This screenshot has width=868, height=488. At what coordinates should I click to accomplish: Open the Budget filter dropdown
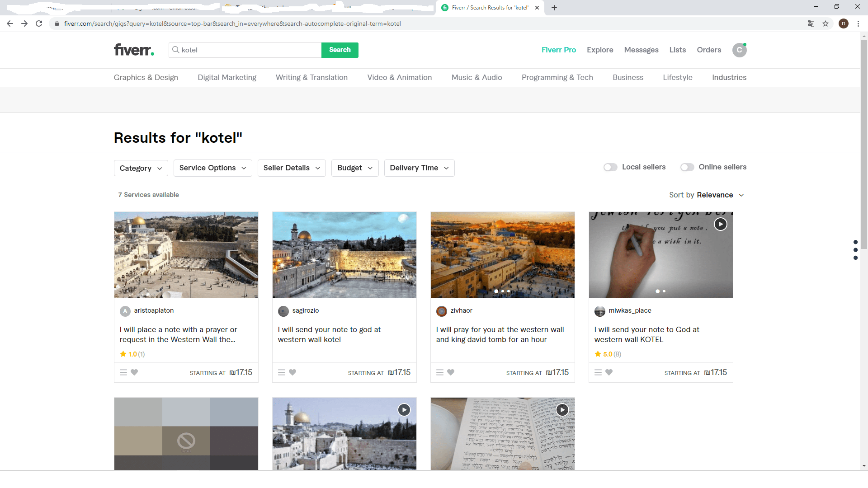pos(355,168)
